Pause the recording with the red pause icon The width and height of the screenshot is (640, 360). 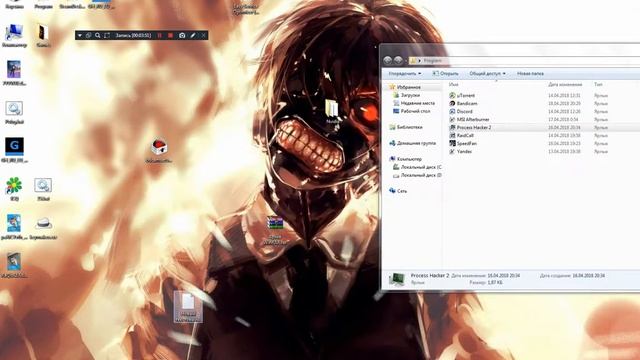coord(160,36)
